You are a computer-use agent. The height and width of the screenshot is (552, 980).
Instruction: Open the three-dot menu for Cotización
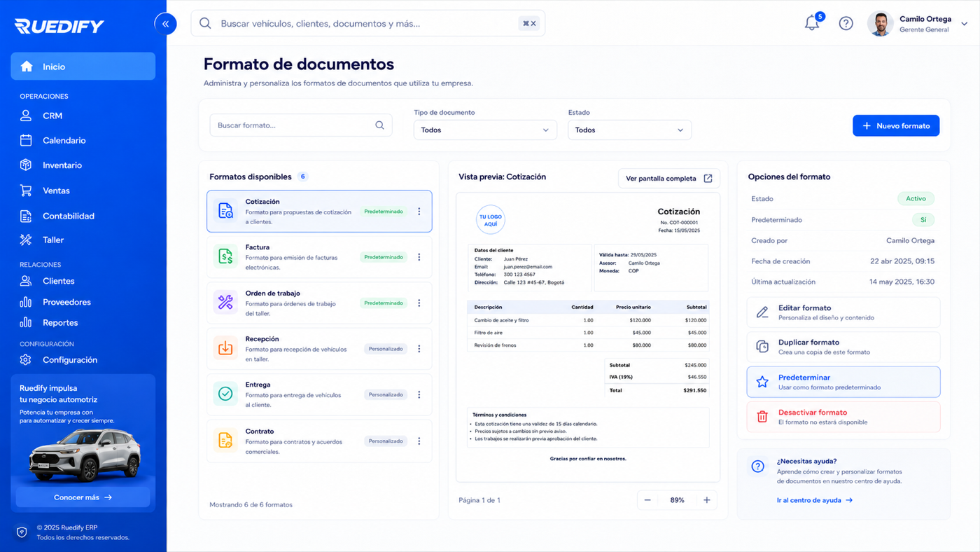pyautogui.click(x=419, y=212)
